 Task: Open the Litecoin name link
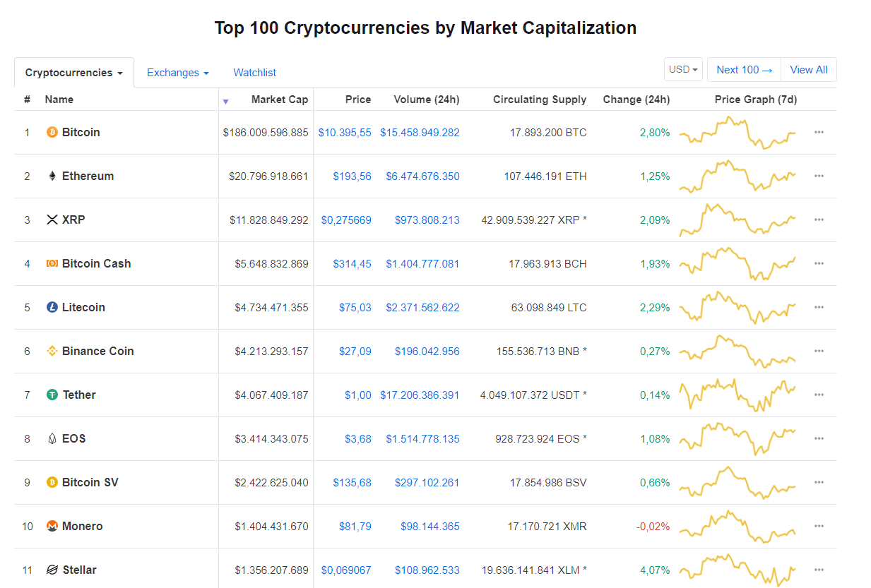83,307
